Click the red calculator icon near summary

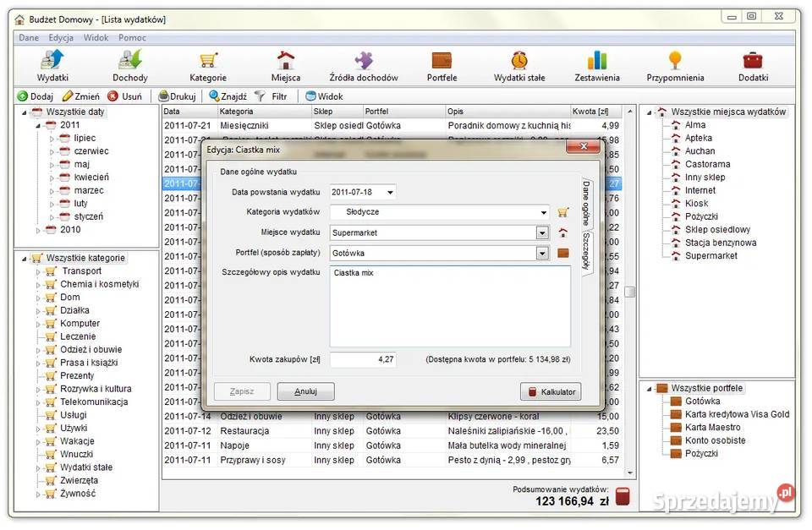623,496
